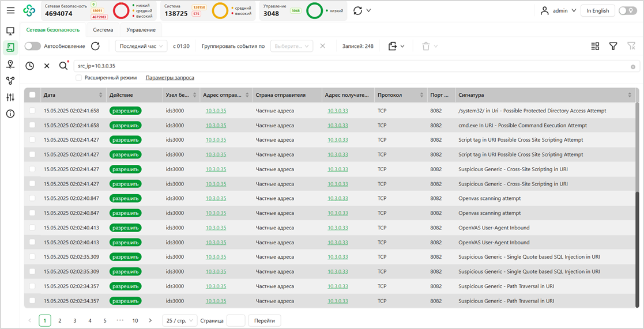Check the select-all checkbox in table header

tap(32, 95)
